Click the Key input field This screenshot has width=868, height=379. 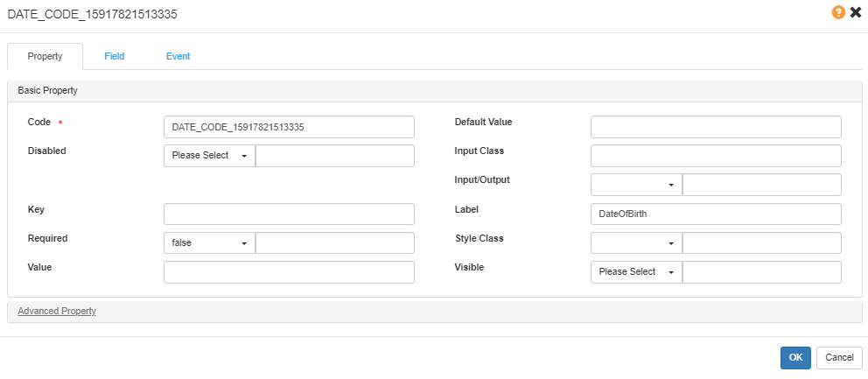tap(289, 214)
